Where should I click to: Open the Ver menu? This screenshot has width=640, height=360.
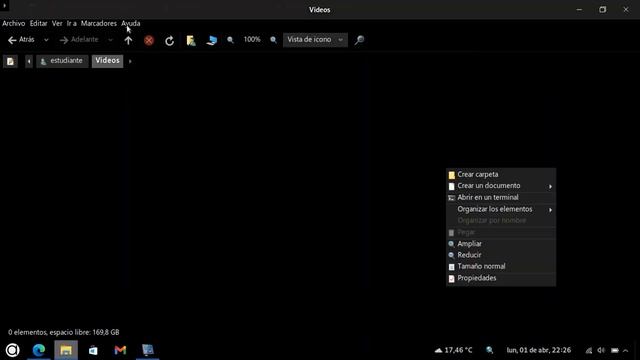coord(57,24)
